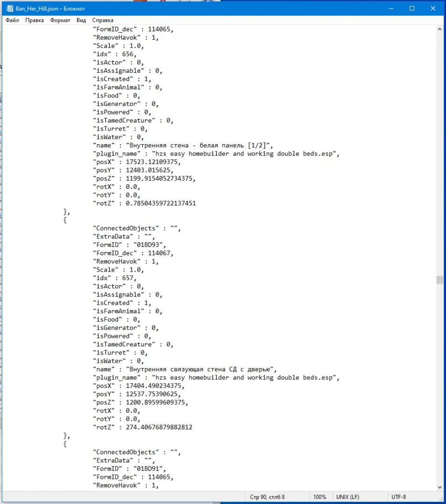Image resolution: width=446 pixels, height=504 pixels.
Task: Open the Справка menu
Action: click(103, 20)
